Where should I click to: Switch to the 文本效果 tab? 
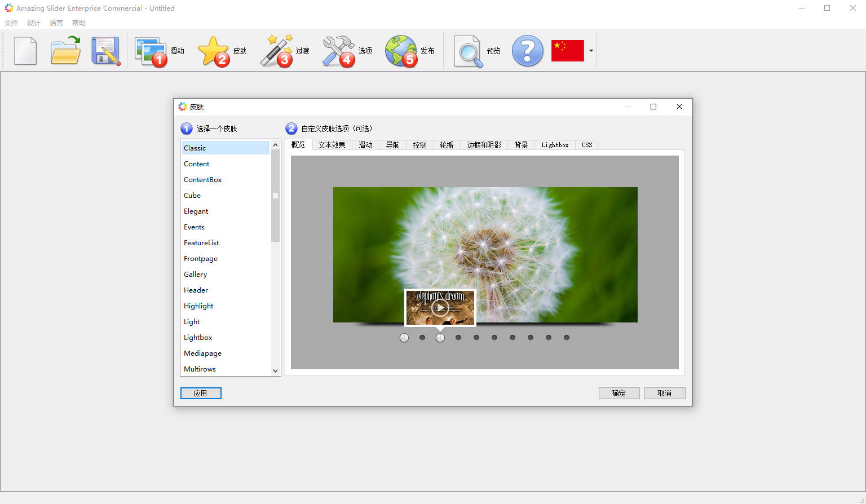332,145
